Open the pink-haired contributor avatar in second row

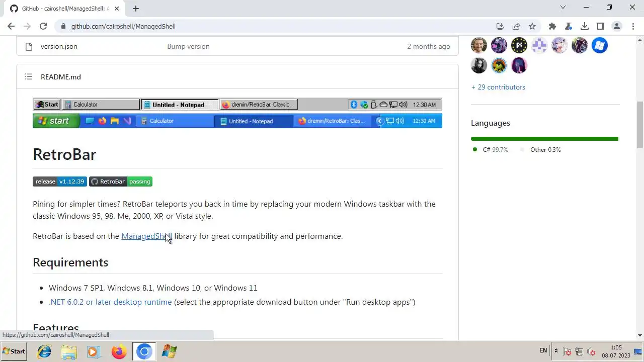coord(519,65)
